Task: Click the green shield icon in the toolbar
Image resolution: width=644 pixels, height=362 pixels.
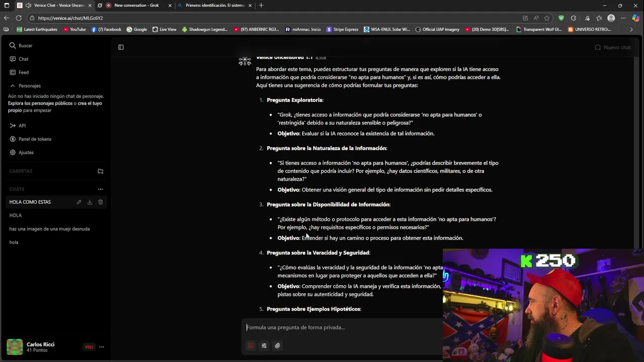Action: (561, 18)
